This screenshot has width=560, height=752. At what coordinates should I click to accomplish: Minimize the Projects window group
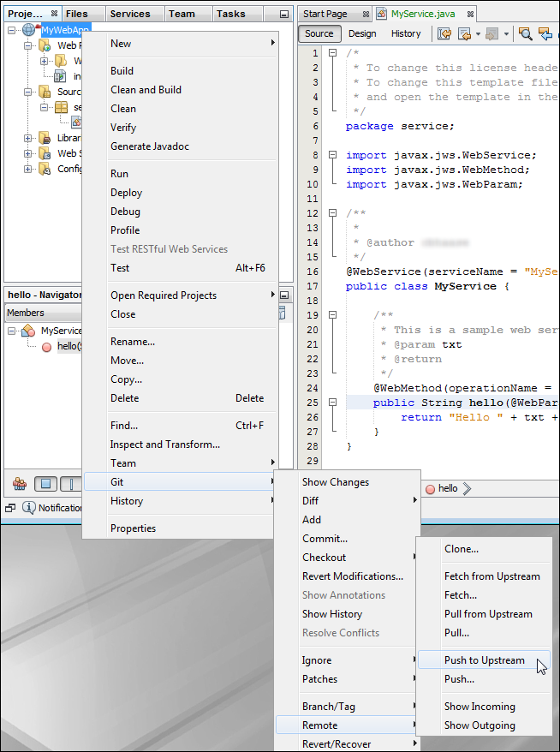tap(283, 15)
